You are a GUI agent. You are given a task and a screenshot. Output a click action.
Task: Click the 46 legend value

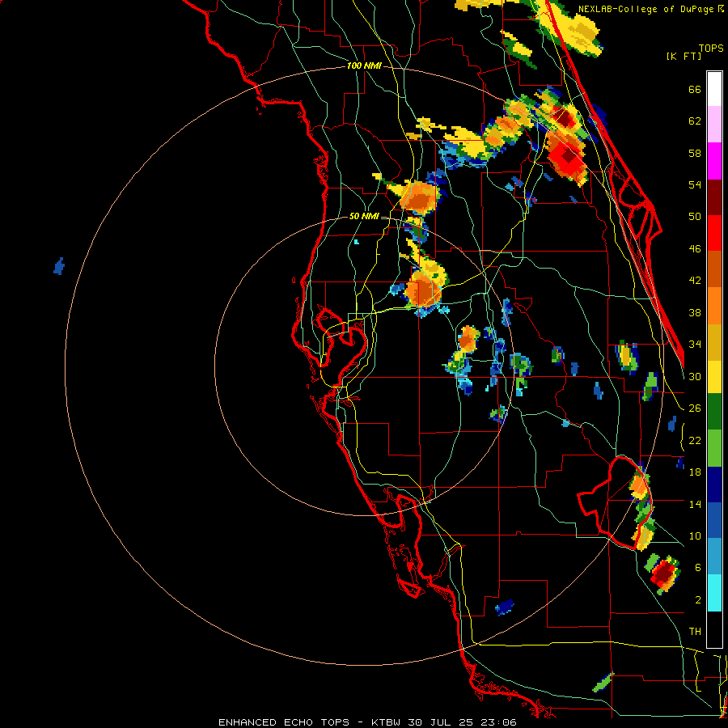(x=695, y=249)
